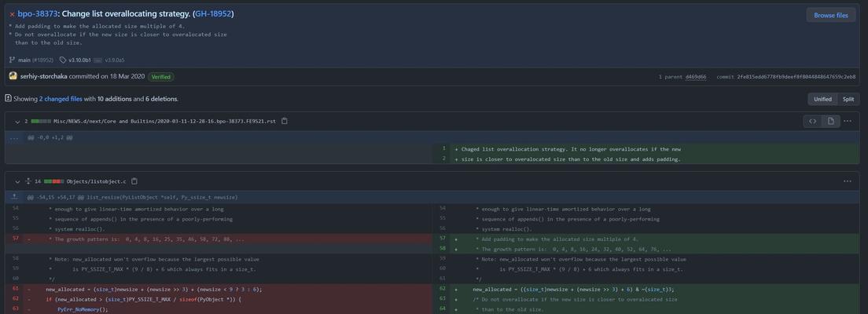
Task: Click added line 2 'size is closer to overalocated'
Action: coord(571,160)
